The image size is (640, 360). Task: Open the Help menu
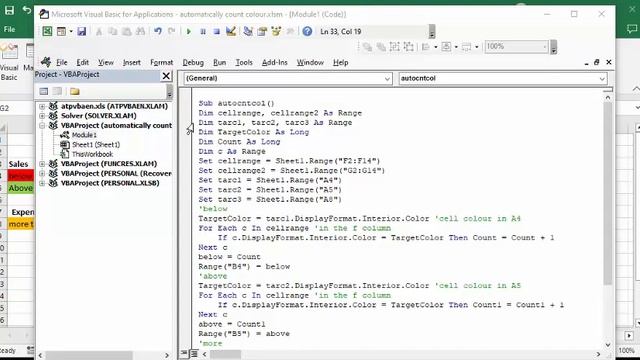(340, 62)
